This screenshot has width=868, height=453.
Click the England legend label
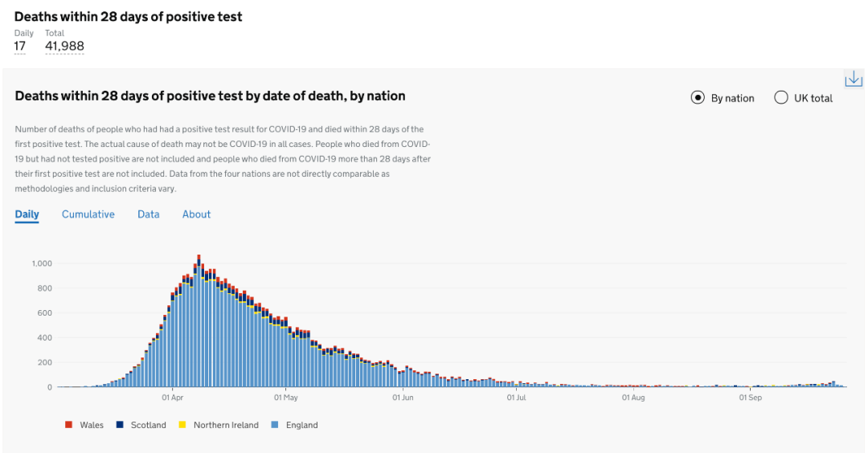tap(301, 425)
